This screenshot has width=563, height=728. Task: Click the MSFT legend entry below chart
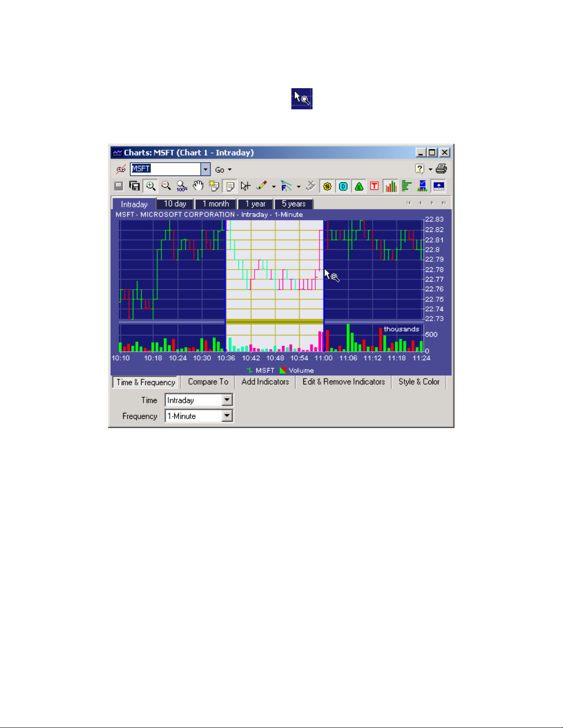[261, 371]
